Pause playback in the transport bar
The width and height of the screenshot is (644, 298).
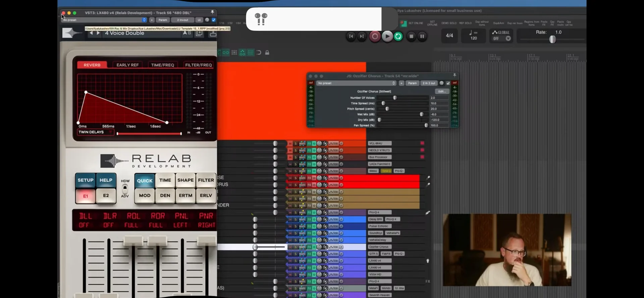(422, 36)
